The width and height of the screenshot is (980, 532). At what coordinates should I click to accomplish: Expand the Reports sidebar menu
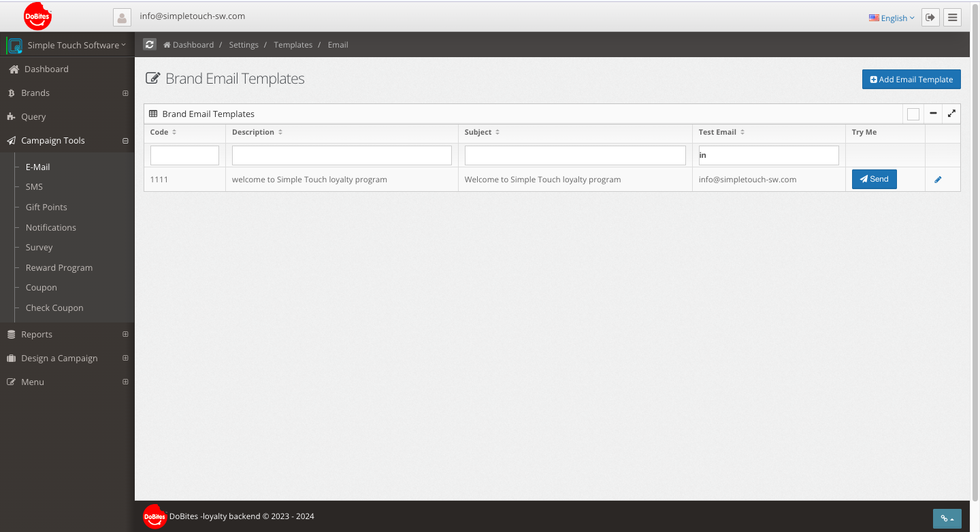tap(125, 335)
